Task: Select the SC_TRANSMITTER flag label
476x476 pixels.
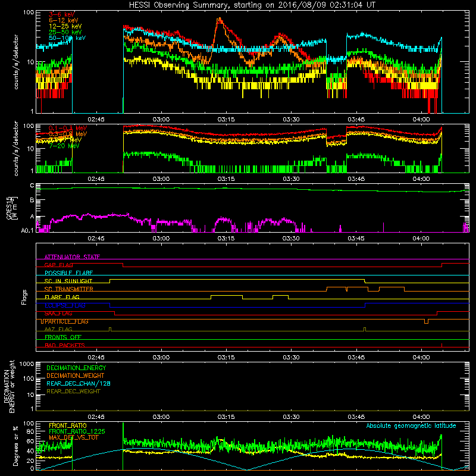Action: (68, 289)
